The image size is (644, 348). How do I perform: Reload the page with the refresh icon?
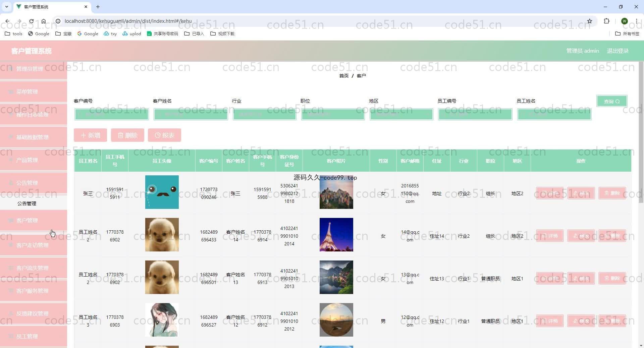click(x=31, y=21)
